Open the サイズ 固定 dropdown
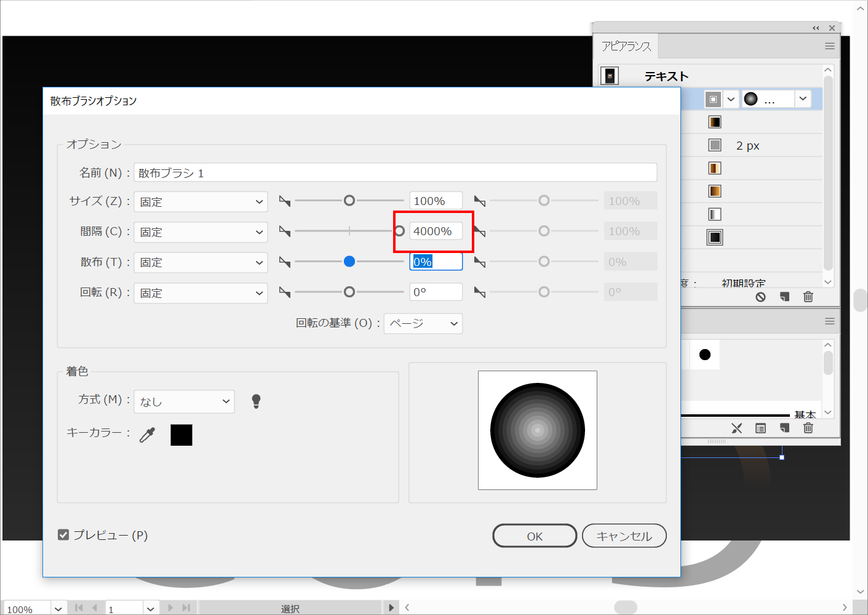This screenshot has height=615, width=868. pyautogui.click(x=201, y=202)
